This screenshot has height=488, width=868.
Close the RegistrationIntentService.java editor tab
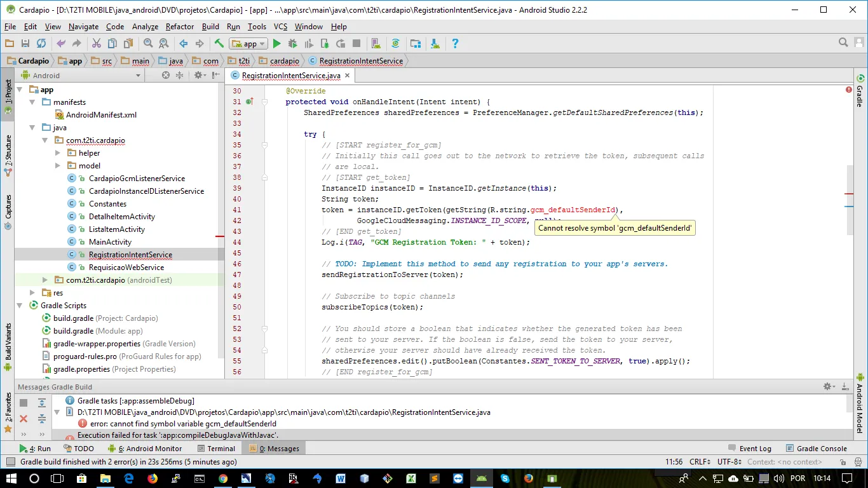point(347,75)
